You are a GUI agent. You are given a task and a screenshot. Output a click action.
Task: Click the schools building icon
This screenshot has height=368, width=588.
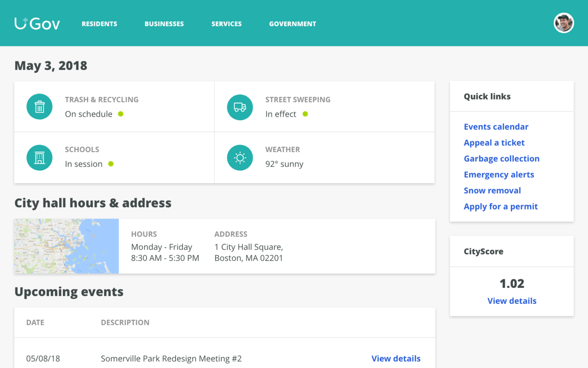[40, 158]
